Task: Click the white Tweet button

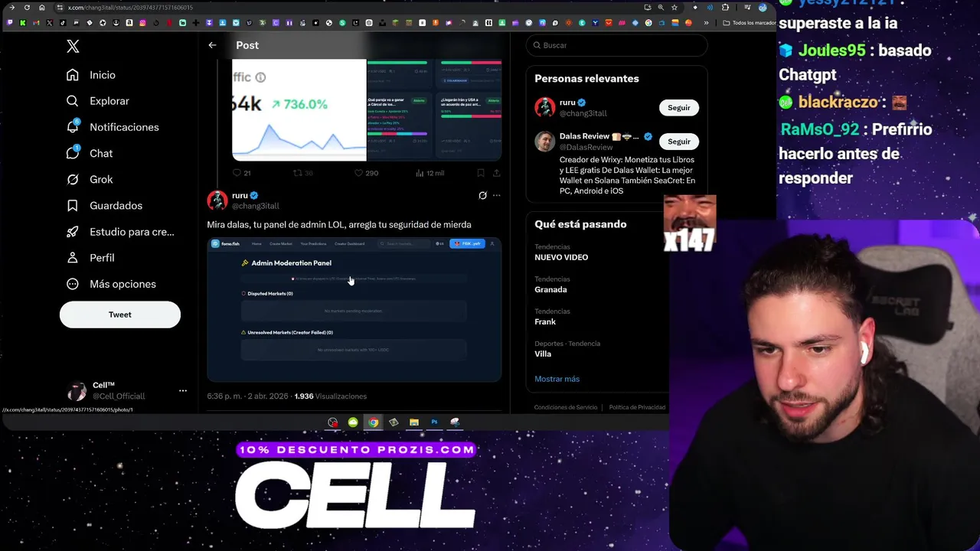Action: [x=120, y=315]
